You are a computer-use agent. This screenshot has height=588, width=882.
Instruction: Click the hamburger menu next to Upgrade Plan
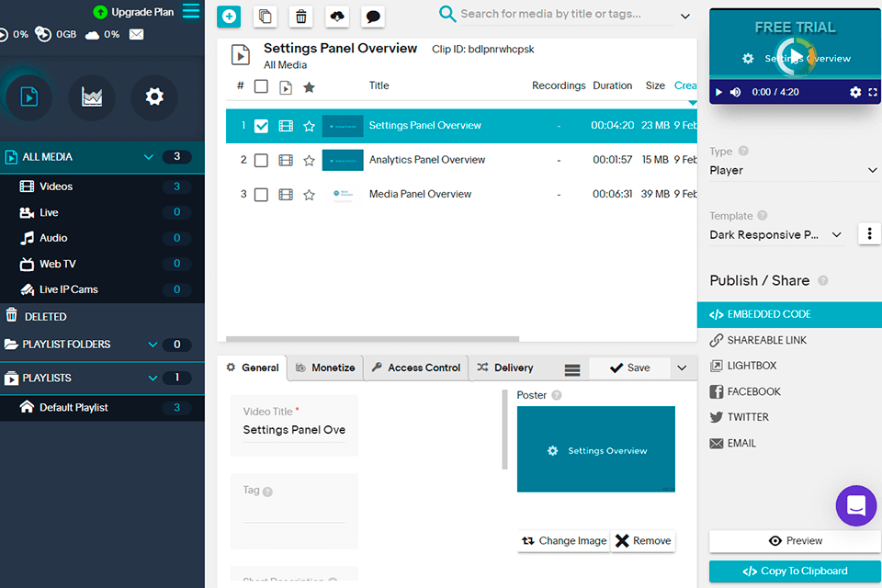point(191,11)
